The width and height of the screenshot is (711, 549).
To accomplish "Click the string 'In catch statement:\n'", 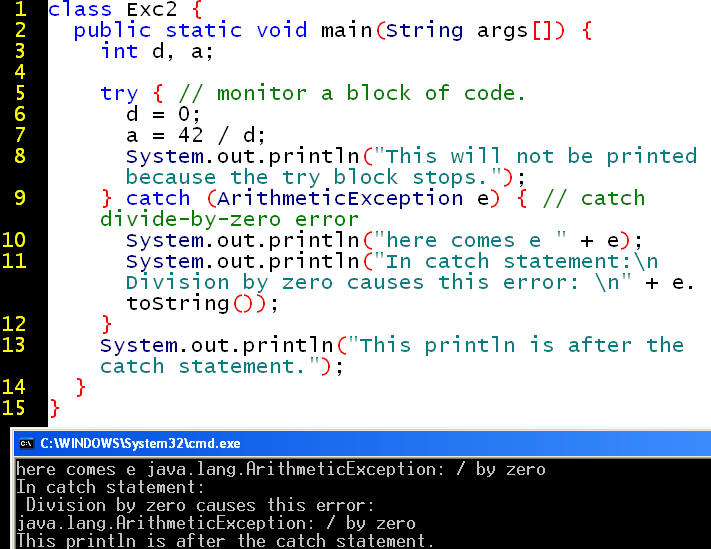I will [521, 261].
